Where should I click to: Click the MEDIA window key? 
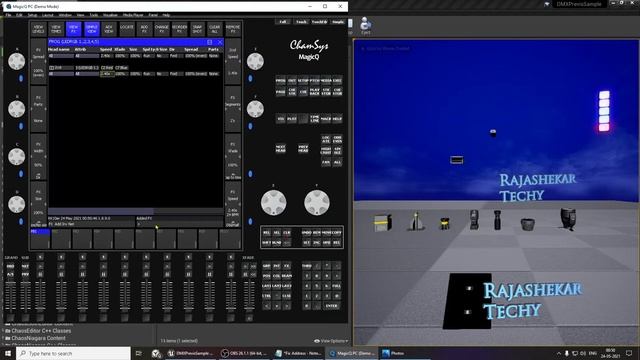(326, 81)
